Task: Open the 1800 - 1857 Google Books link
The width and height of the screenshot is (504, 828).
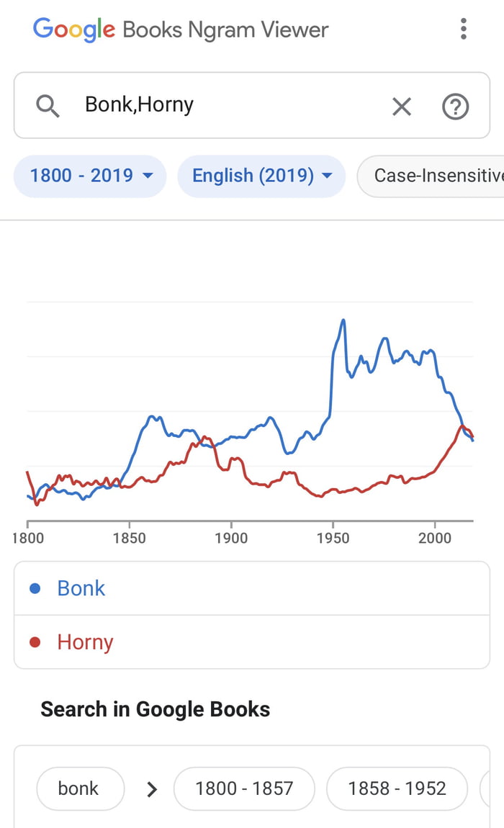Action: click(x=244, y=788)
